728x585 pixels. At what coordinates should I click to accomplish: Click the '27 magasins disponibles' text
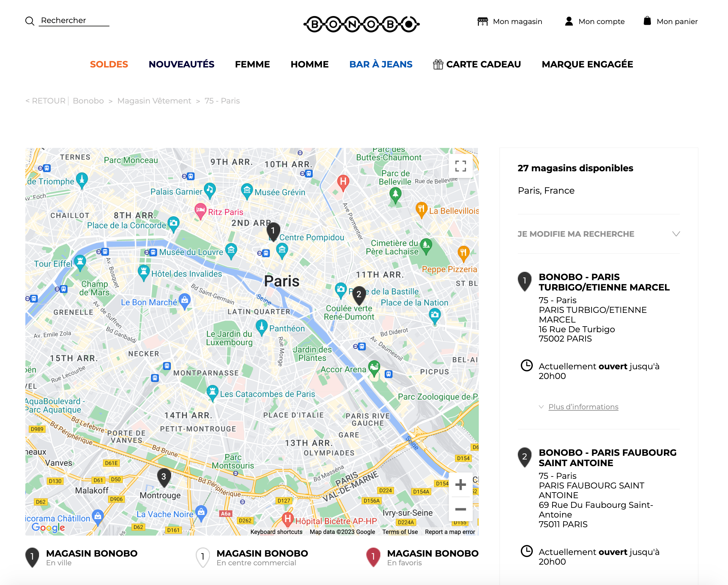coord(575,168)
